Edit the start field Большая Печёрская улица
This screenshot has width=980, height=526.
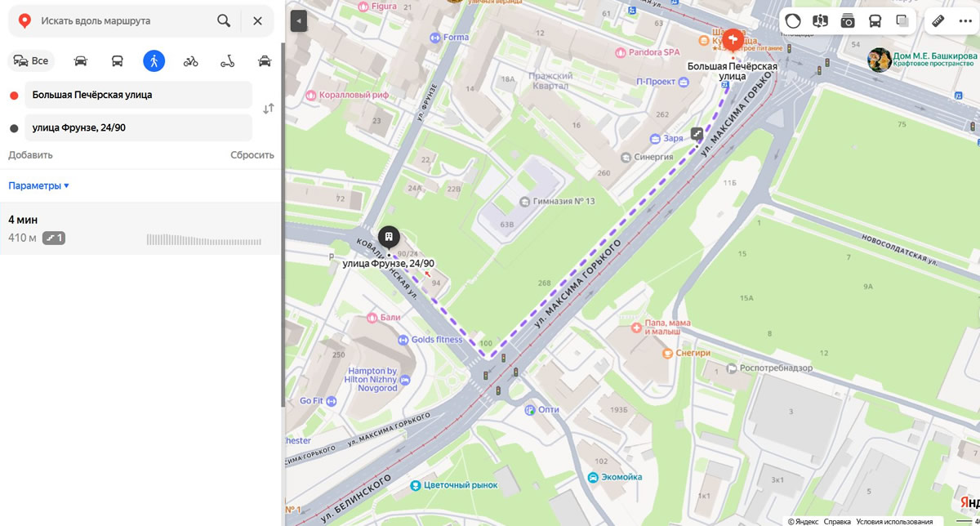[x=138, y=95]
